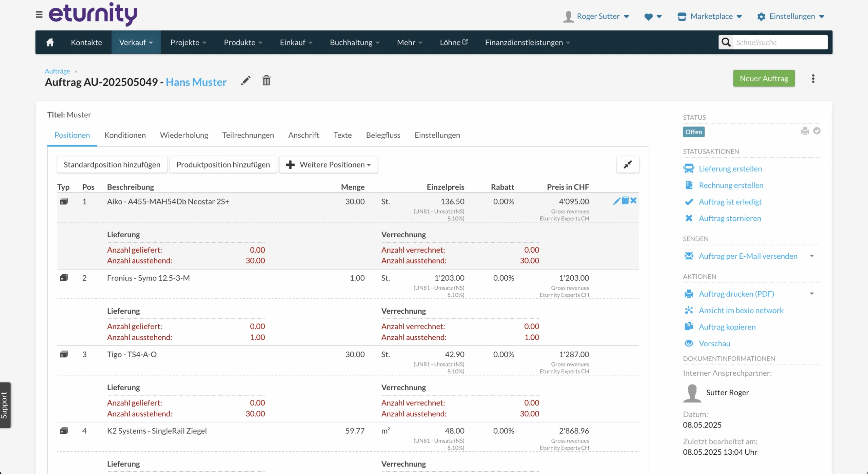The image size is (868, 474).
Task: Open the Buchhaltung navigation menu
Action: pyautogui.click(x=355, y=42)
